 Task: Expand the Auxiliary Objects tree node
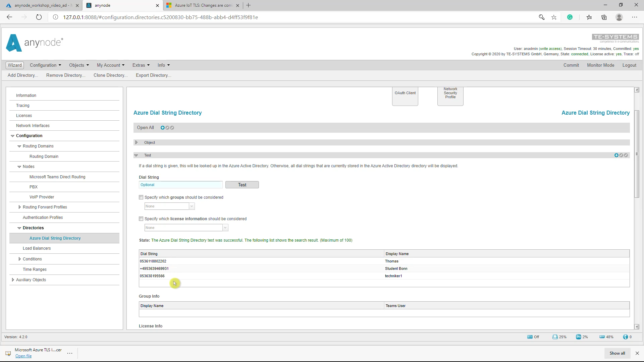[x=13, y=280]
